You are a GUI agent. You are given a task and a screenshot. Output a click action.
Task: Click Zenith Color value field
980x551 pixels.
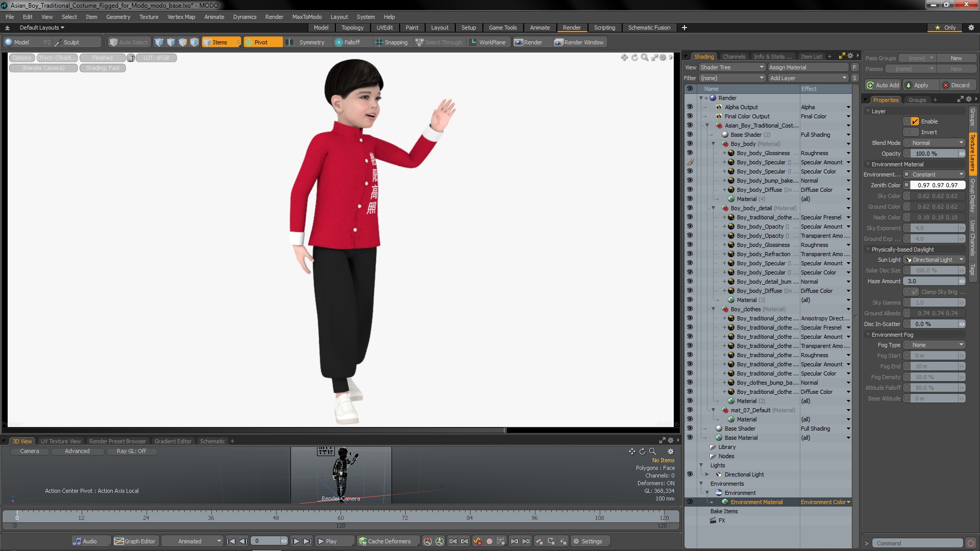tap(937, 185)
